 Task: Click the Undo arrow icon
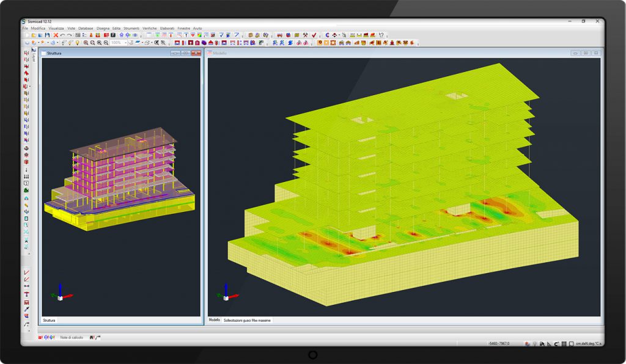(x=62, y=35)
